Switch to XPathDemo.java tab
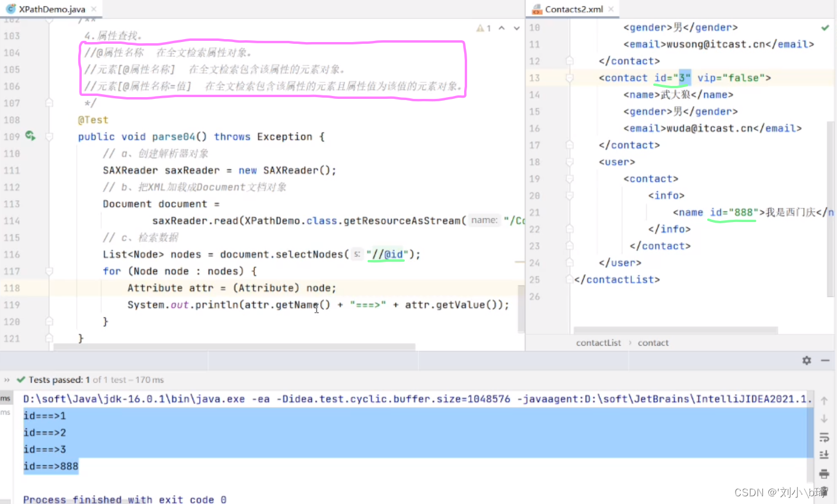 pyautogui.click(x=52, y=9)
